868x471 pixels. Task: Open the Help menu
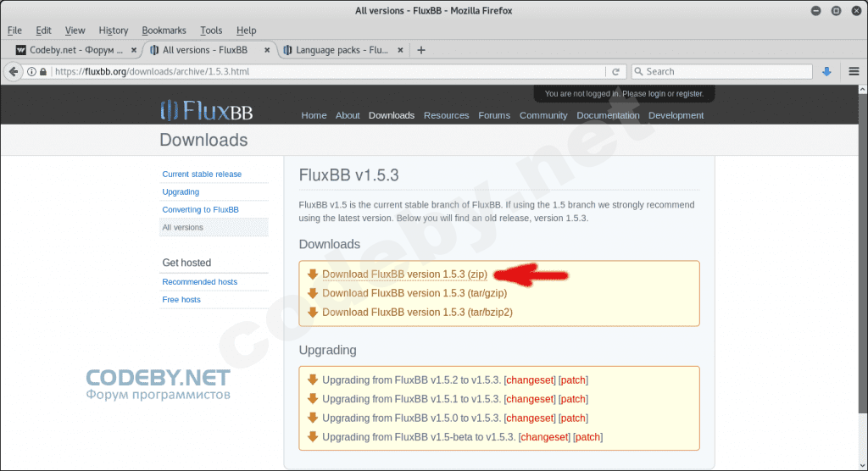point(246,30)
